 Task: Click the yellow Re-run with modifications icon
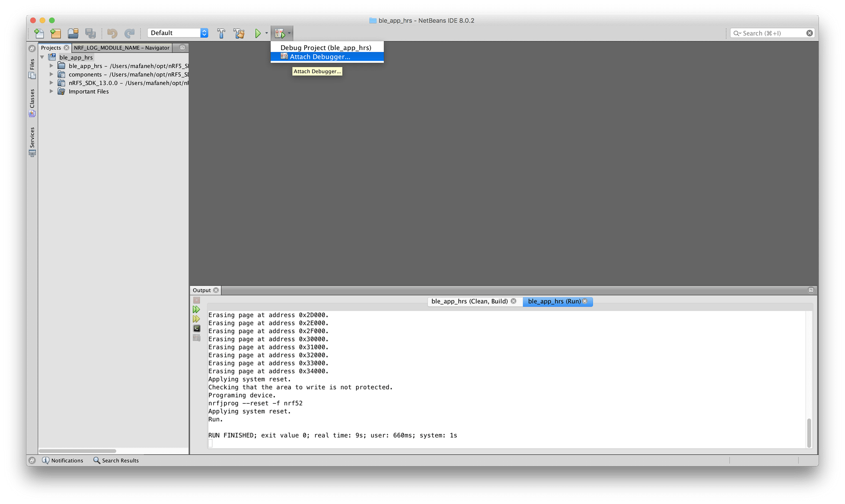(197, 319)
